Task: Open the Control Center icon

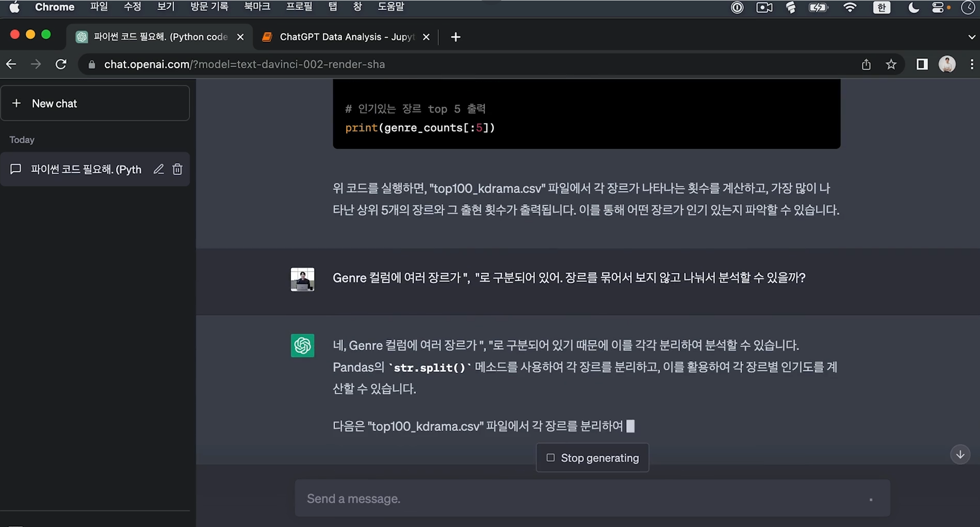Action: click(x=938, y=7)
